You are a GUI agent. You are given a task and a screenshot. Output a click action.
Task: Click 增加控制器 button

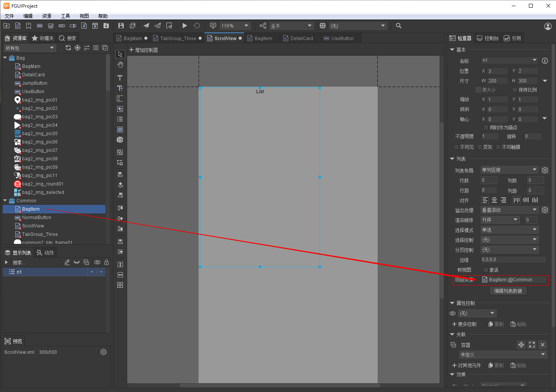tap(143, 50)
